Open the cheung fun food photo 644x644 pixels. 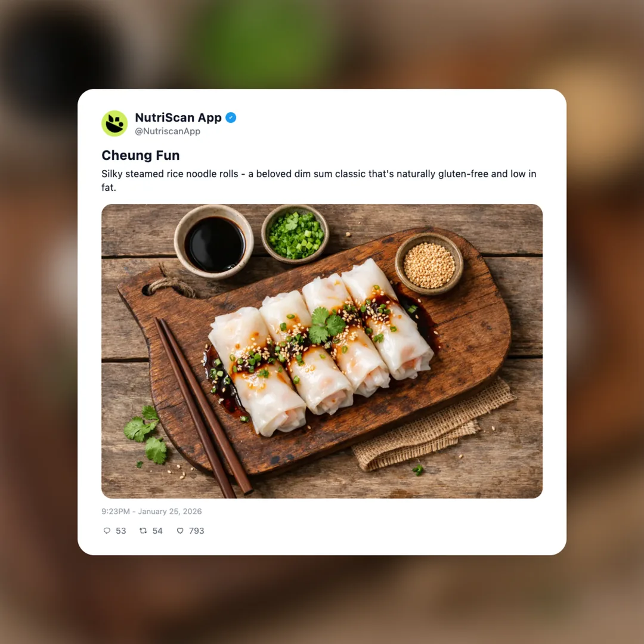pos(322,351)
